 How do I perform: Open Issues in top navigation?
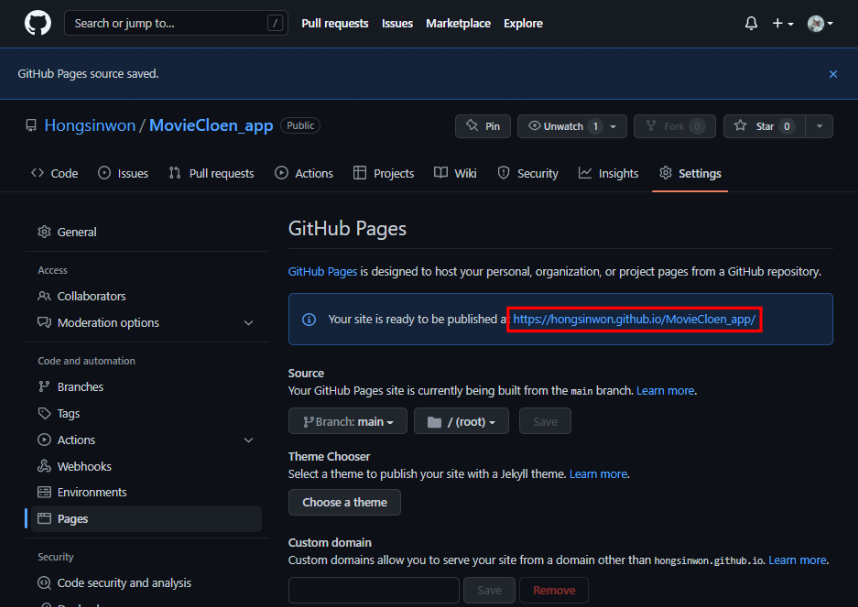tap(397, 24)
